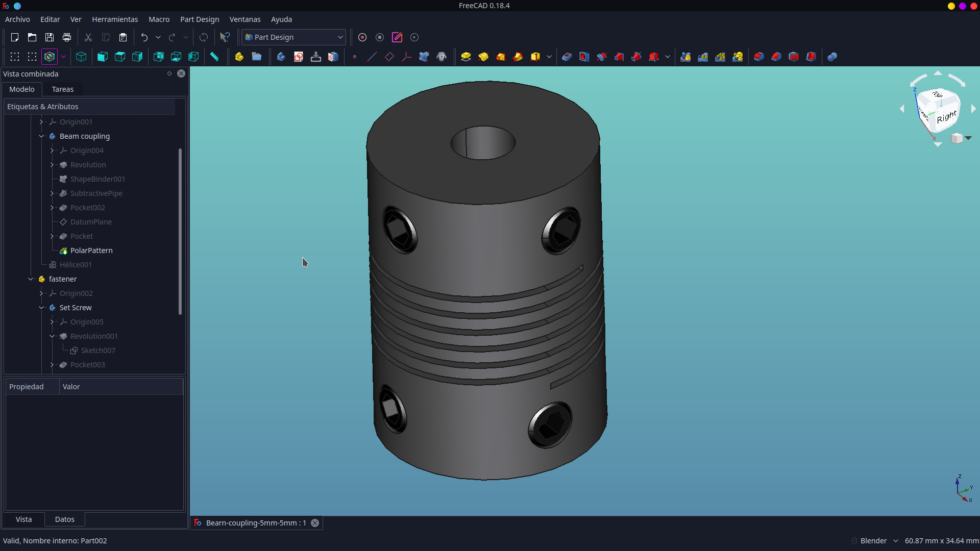Select the Fillet tool icon
980x551 pixels.
pos(759,57)
